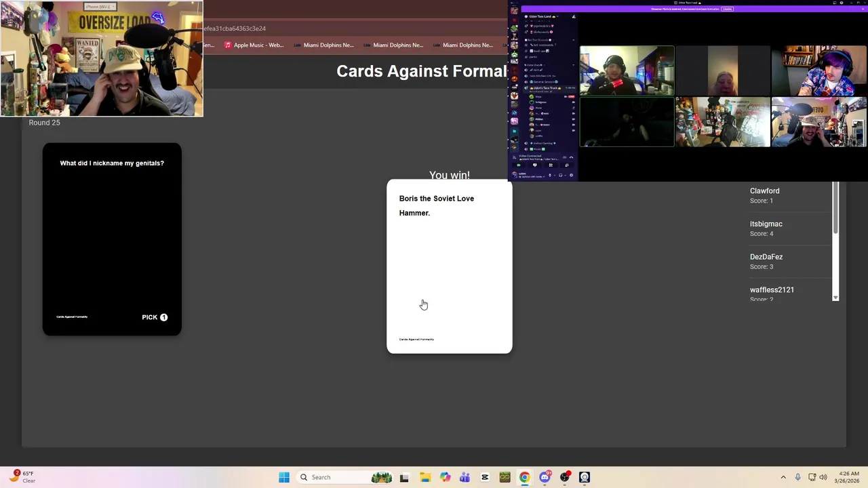Toggle the camera in Discord voice controls
The image size is (868, 488).
[x=519, y=165]
